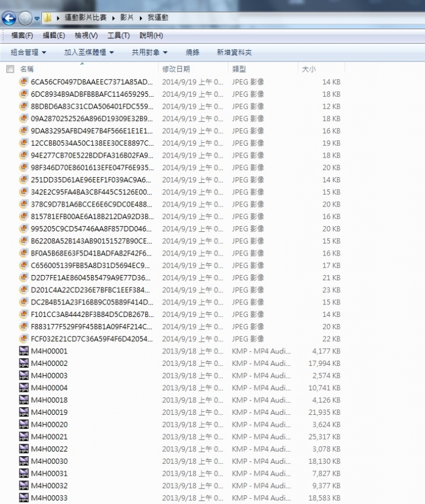Click the 燒錄 toolbar button
The width and height of the screenshot is (425, 504).
(x=192, y=53)
